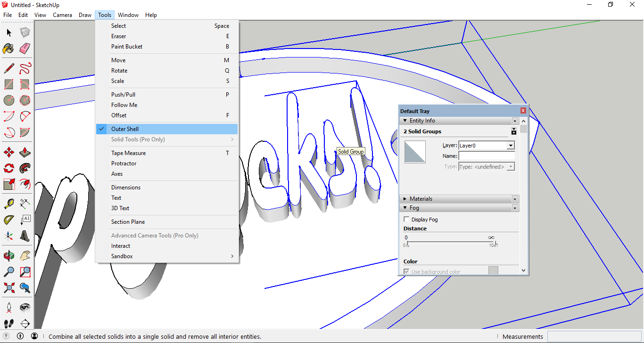The height and width of the screenshot is (343, 644).
Task: Close the Entity Info panel
Action: [515, 121]
